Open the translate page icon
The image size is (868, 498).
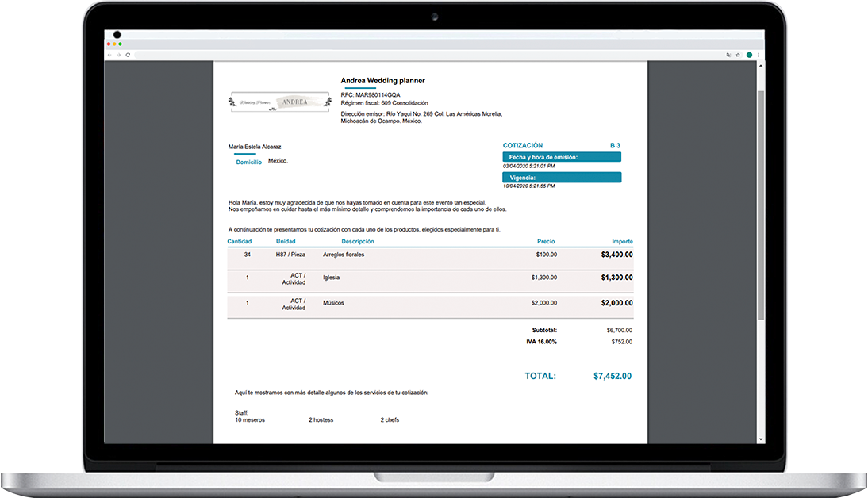point(728,55)
